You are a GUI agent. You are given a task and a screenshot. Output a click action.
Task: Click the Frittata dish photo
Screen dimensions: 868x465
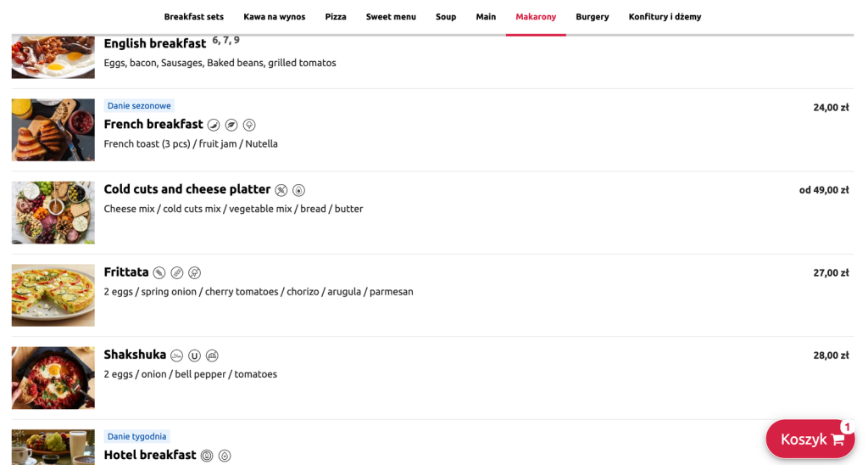click(x=53, y=295)
